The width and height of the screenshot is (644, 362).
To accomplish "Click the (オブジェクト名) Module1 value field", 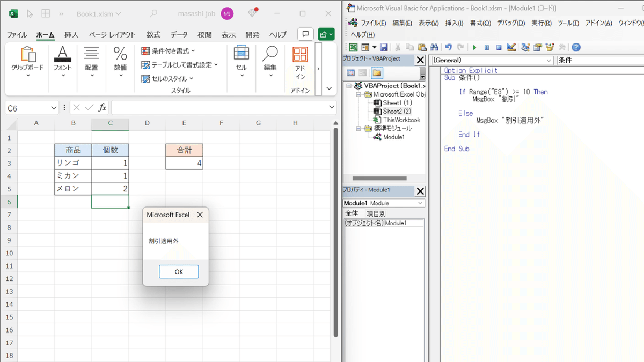I will pos(404,223).
